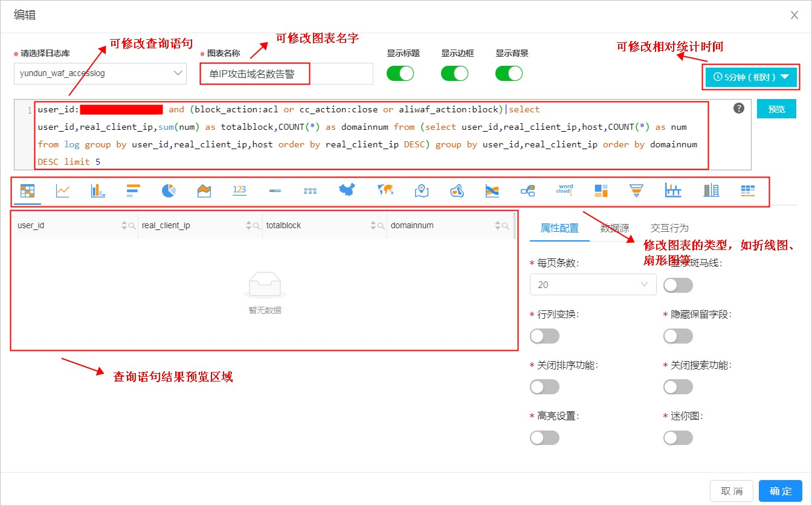The image size is (812, 506).
Task: Select the Sankey diagram icon
Action: tap(492, 191)
